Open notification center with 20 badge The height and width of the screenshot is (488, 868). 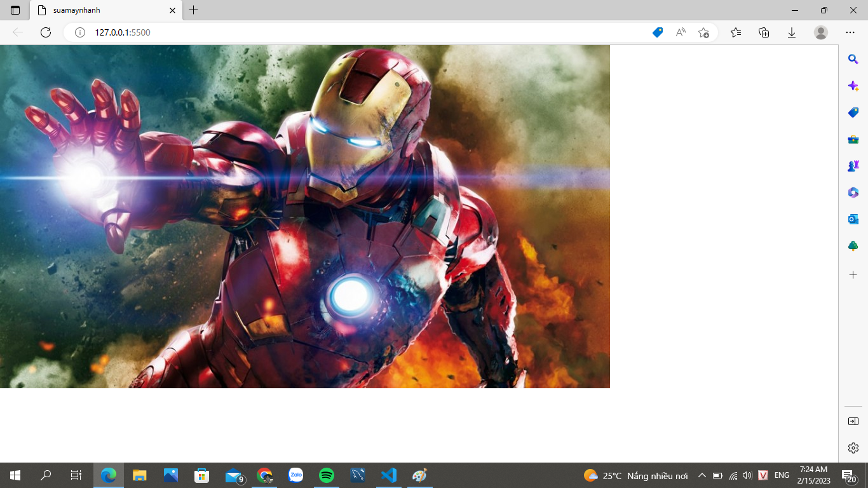[849, 476]
